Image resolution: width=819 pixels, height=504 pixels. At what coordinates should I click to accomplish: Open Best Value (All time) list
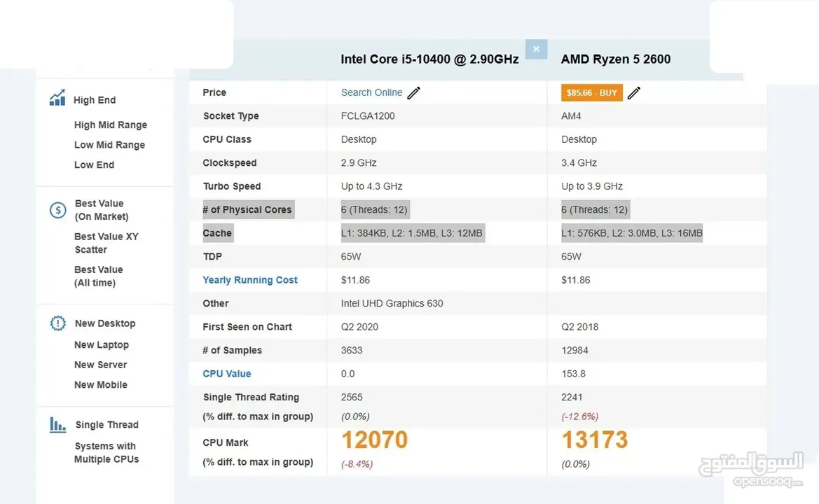click(x=98, y=276)
